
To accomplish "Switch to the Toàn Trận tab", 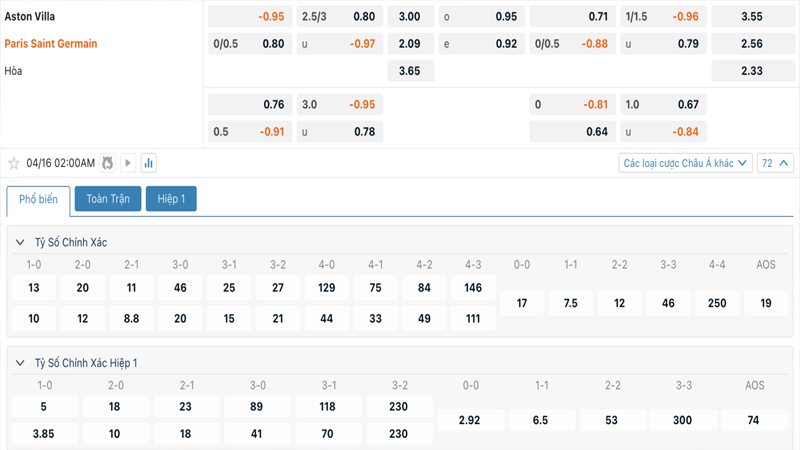I will pyautogui.click(x=108, y=199).
